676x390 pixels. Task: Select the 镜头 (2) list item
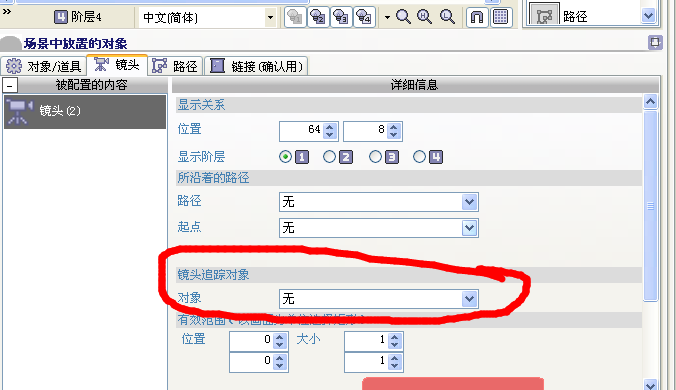point(85,112)
